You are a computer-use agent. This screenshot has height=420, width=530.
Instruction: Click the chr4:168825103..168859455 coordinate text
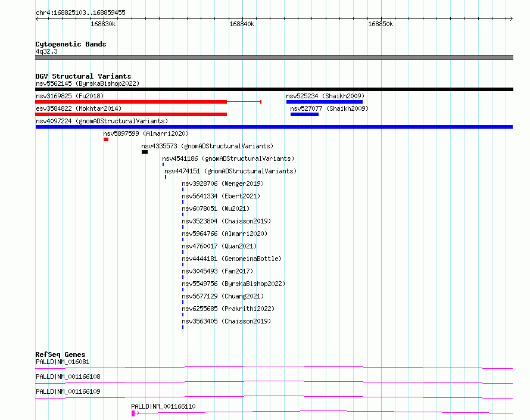(80, 13)
